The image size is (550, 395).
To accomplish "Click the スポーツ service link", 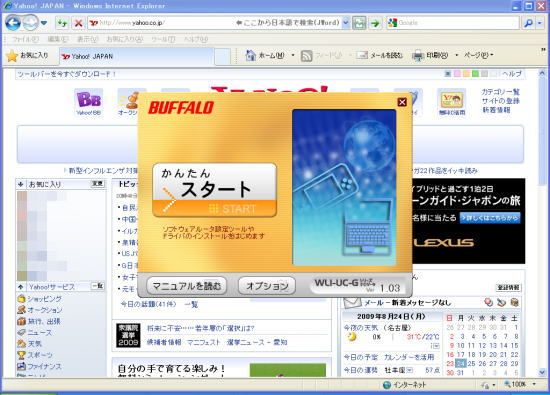I will [x=40, y=355].
